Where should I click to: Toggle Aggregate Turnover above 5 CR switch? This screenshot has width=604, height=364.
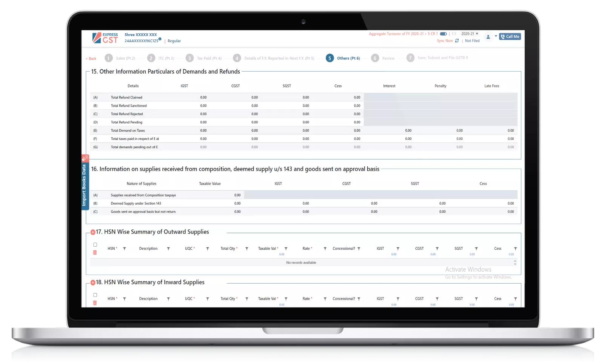[443, 34]
